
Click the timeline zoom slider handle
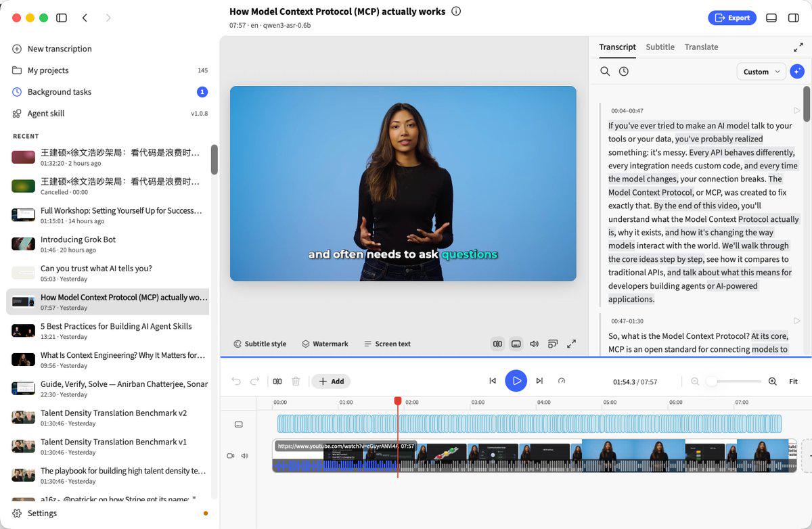(711, 382)
